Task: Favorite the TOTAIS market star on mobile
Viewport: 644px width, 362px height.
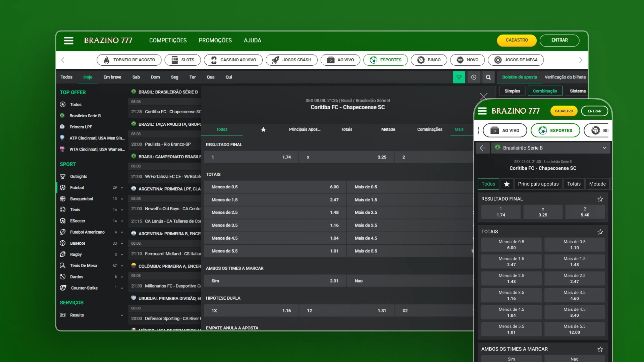Action: [600, 232]
